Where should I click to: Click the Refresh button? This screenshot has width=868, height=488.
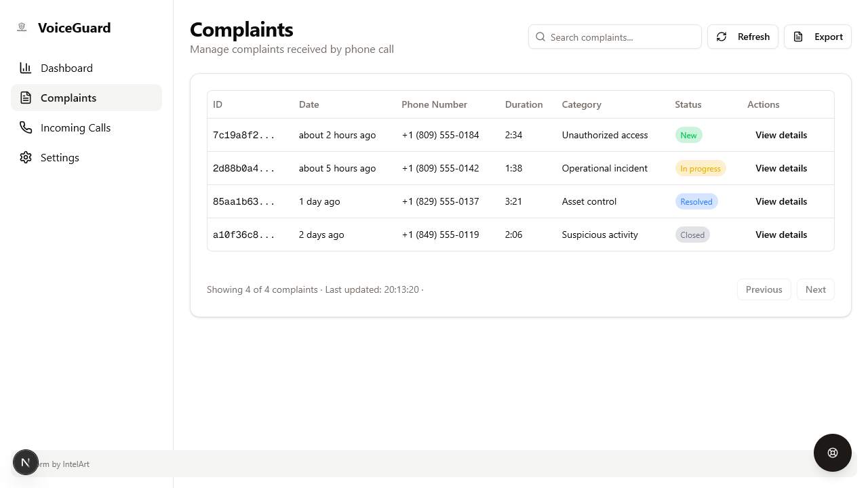(x=743, y=37)
